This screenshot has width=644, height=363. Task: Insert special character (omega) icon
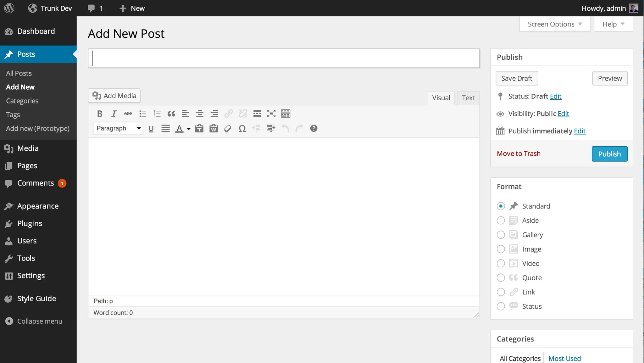tap(242, 128)
